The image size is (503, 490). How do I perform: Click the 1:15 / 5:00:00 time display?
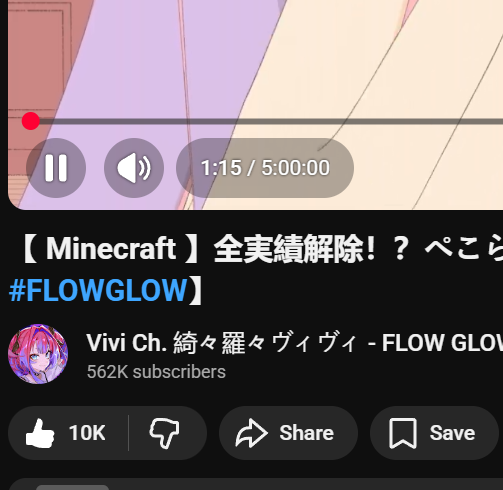coord(265,168)
